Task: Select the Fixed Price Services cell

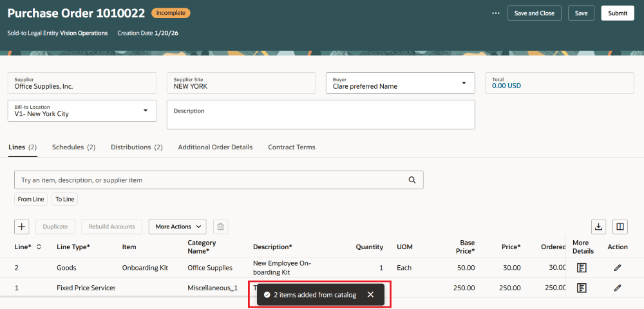Action: click(x=86, y=288)
